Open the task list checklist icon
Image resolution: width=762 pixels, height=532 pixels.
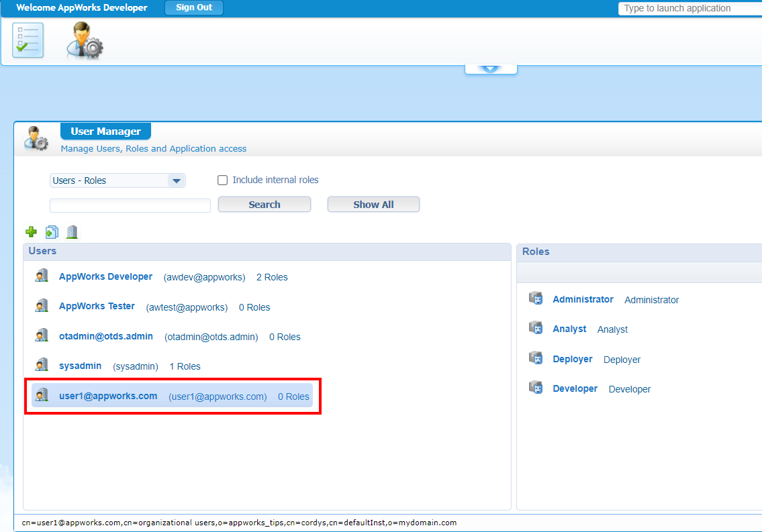pos(28,40)
